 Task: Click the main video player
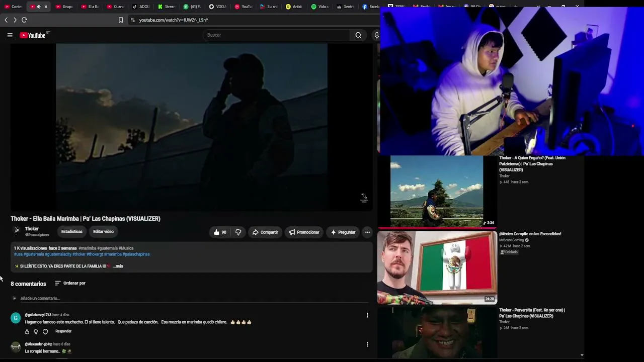coord(192,127)
